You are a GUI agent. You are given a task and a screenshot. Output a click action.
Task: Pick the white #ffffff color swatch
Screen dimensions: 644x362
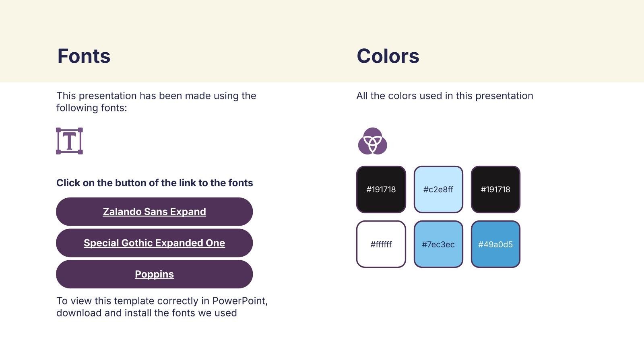click(x=381, y=244)
